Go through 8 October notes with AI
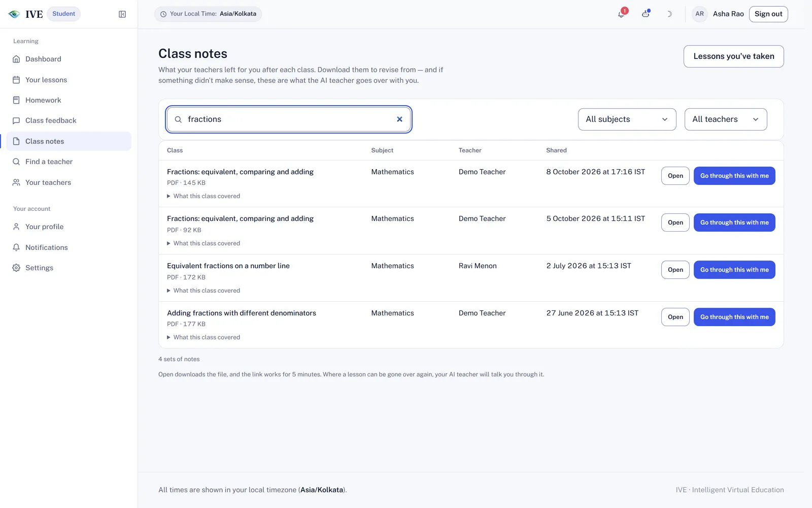The image size is (812, 508). tap(734, 176)
